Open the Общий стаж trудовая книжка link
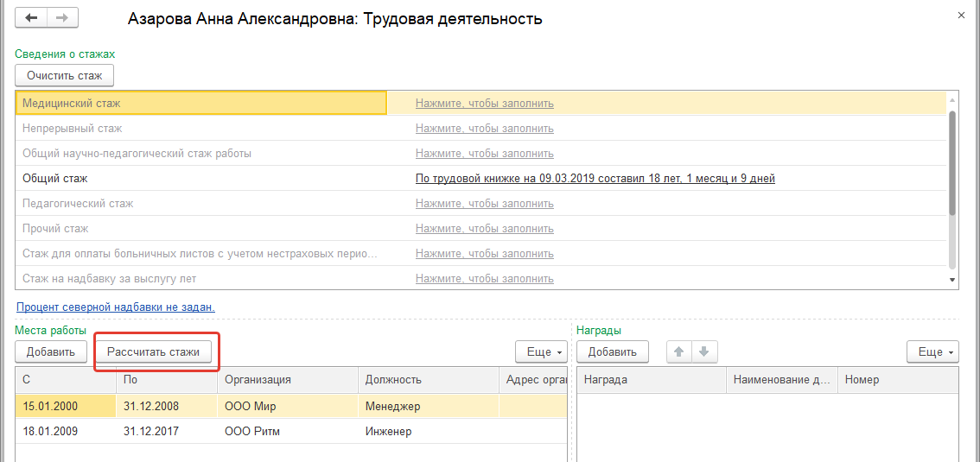Screen dimensions: 980x462 (595, 179)
